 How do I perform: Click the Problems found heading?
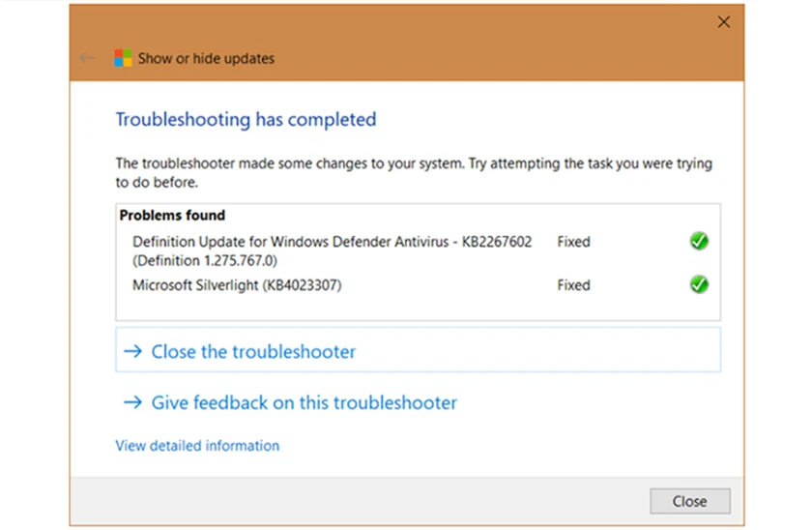click(x=172, y=215)
